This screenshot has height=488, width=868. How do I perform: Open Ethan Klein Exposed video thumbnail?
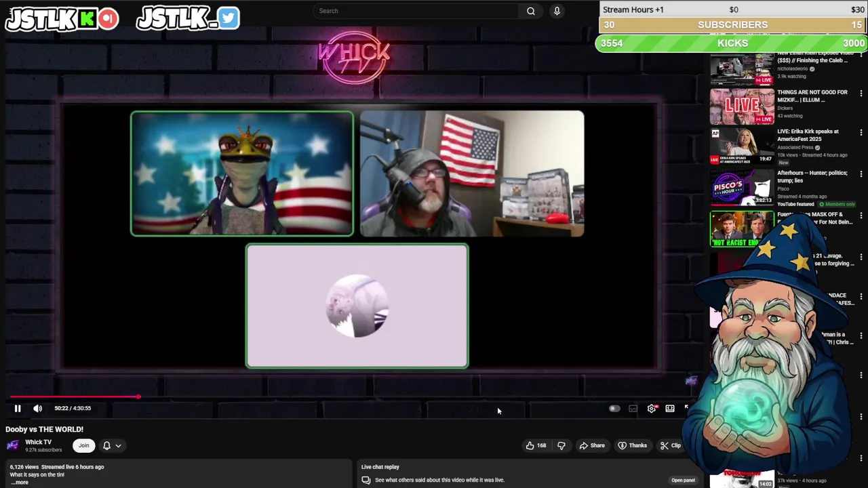coord(742,68)
